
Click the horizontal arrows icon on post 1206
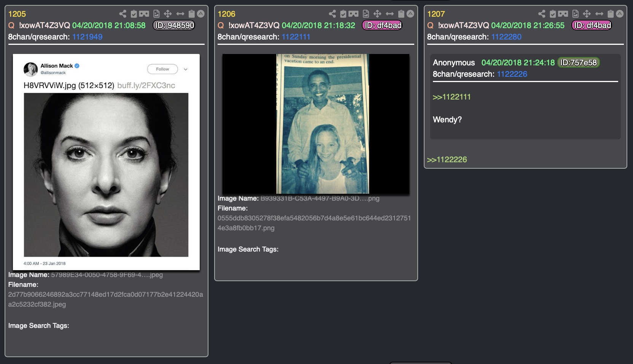point(390,14)
